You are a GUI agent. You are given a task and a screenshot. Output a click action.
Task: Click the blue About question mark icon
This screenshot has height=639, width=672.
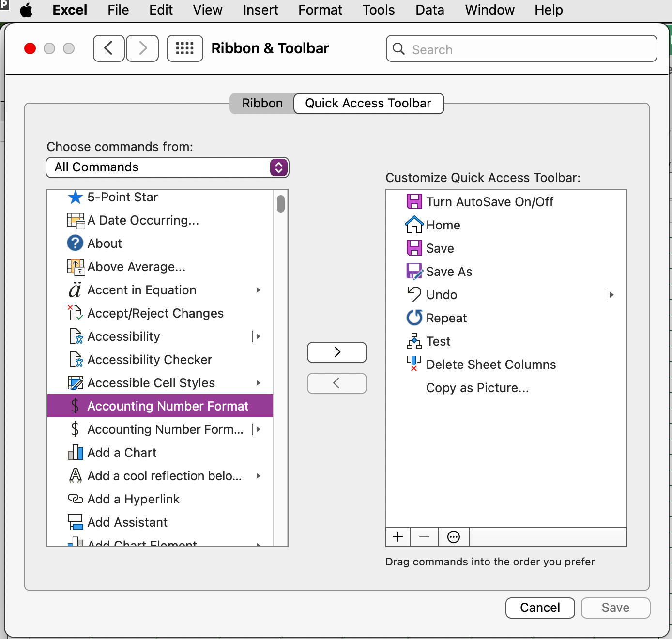[x=75, y=243]
